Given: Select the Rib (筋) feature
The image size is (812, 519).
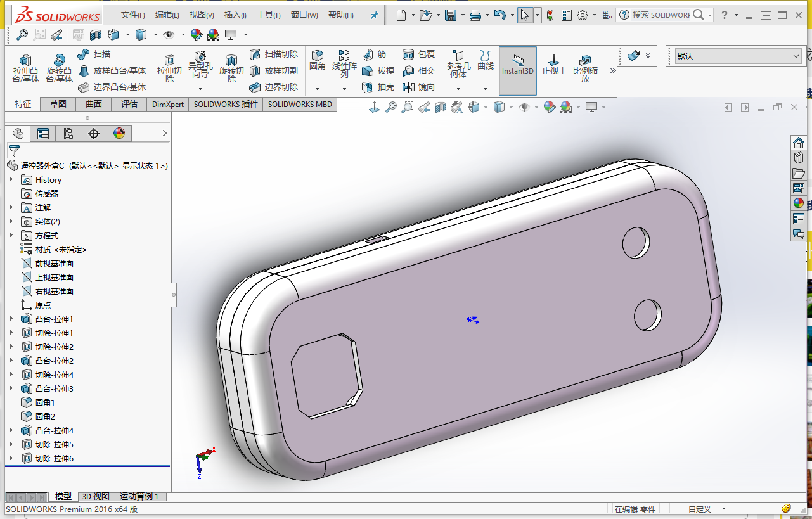Looking at the screenshot, I should pyautogui.click(x=374, y=54).
